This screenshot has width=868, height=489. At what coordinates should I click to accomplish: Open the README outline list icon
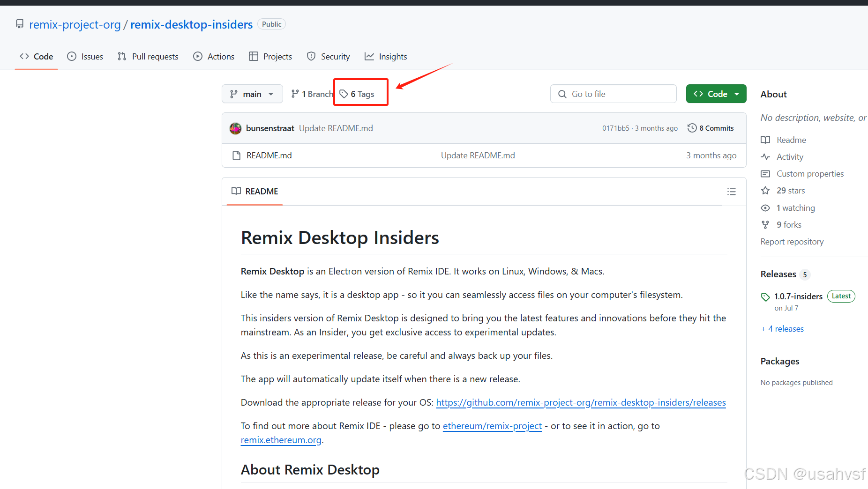732,192
